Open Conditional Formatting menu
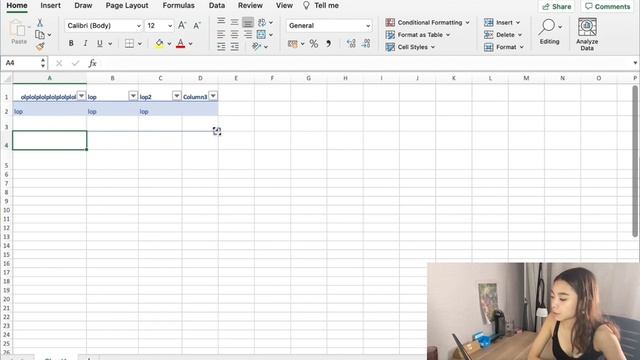The height and width of the screenshot is (360, 640). click(x=427, y=22)
